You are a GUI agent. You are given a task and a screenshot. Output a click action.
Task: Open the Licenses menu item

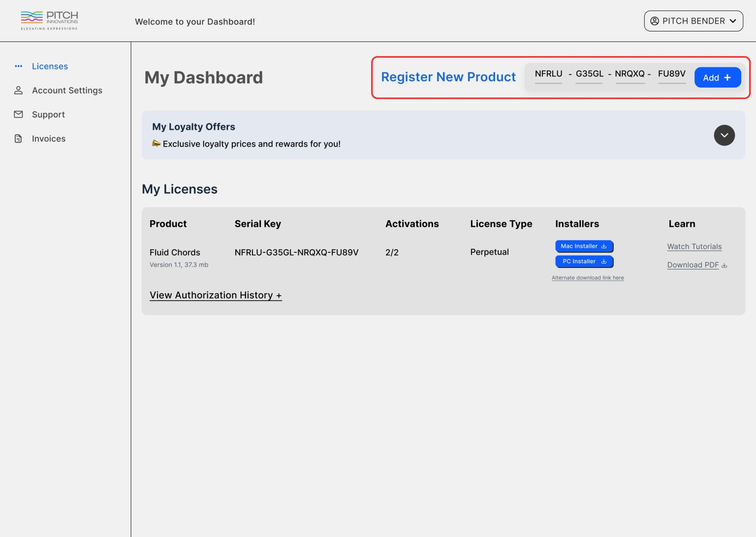pos(50,66)
